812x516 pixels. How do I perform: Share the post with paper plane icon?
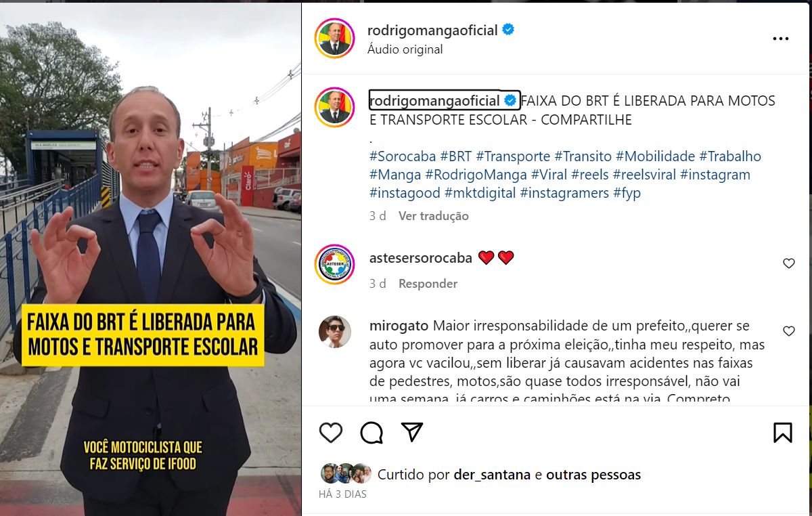(x=412, y=432)
